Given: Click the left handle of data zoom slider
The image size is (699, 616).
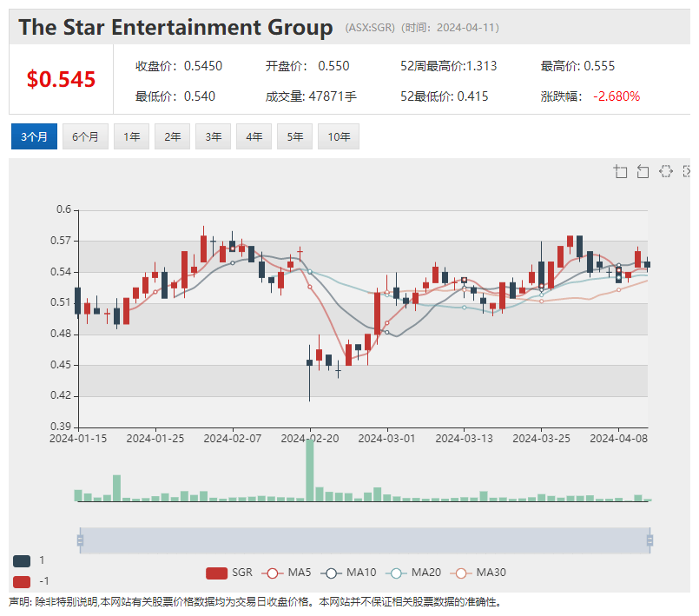Looking at the screenshot, I should tap(80, 540).
